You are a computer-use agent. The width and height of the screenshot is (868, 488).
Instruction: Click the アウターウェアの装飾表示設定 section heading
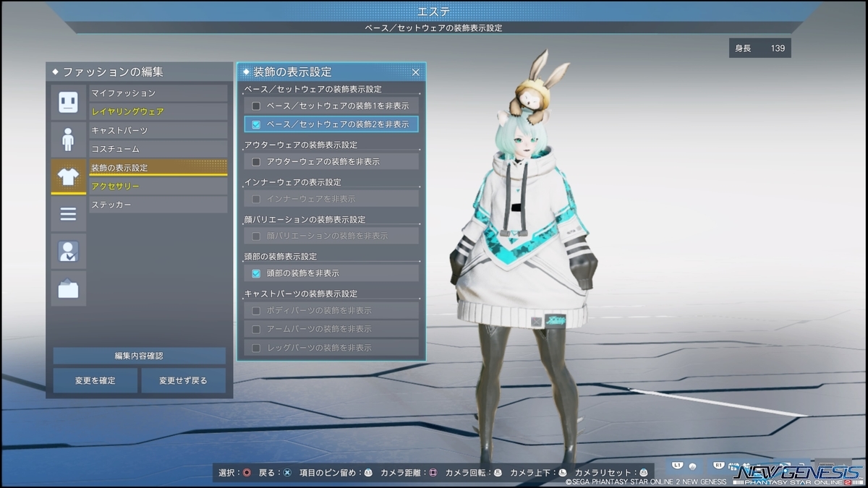[300, 145]
